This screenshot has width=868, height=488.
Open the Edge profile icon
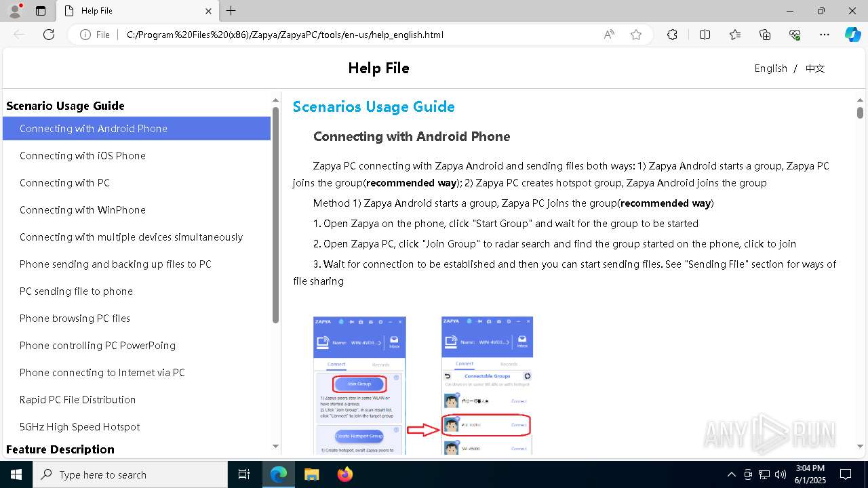click(x=14, y=11)
